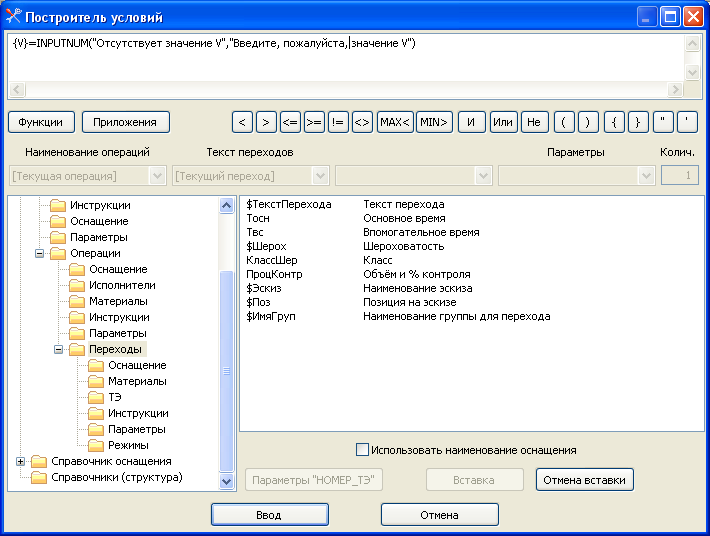
Task: Insert the double quote character button
Action: click(x=663, y=122)
